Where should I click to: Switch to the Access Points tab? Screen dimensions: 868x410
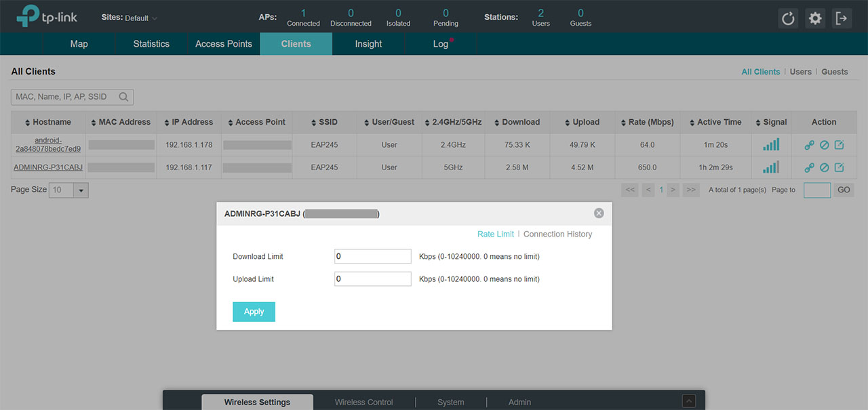tap(223, 44)
